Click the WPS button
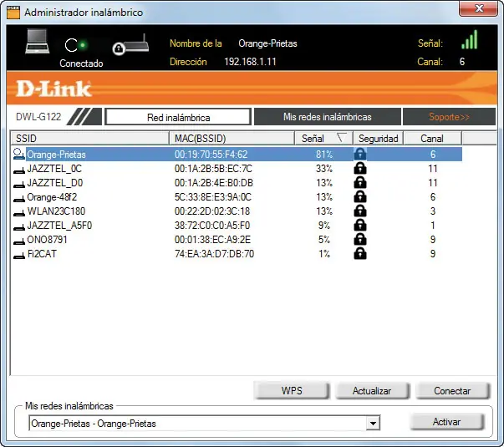The width and height of the screenshot is (504, 447). (x=292, y=391)
